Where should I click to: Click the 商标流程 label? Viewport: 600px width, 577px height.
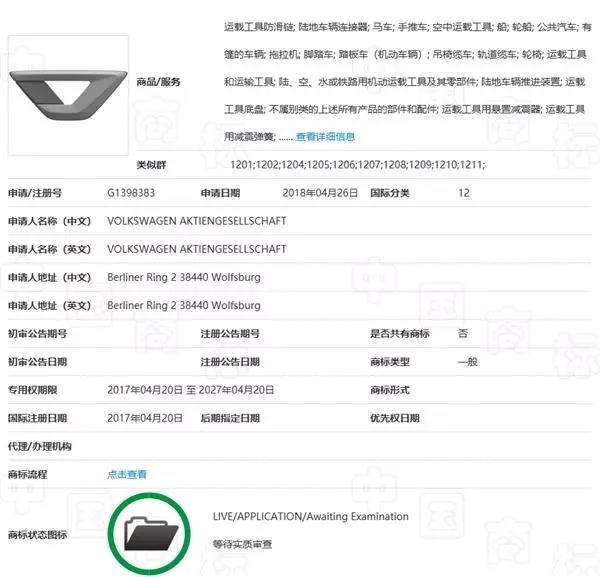28,474
